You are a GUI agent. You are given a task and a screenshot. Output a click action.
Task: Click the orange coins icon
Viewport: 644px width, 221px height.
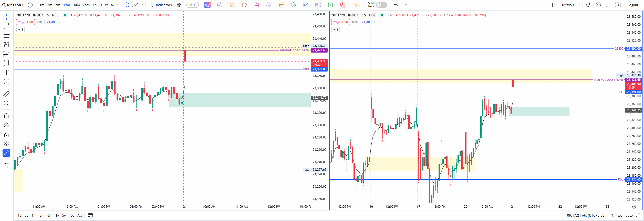click(232, 5)
